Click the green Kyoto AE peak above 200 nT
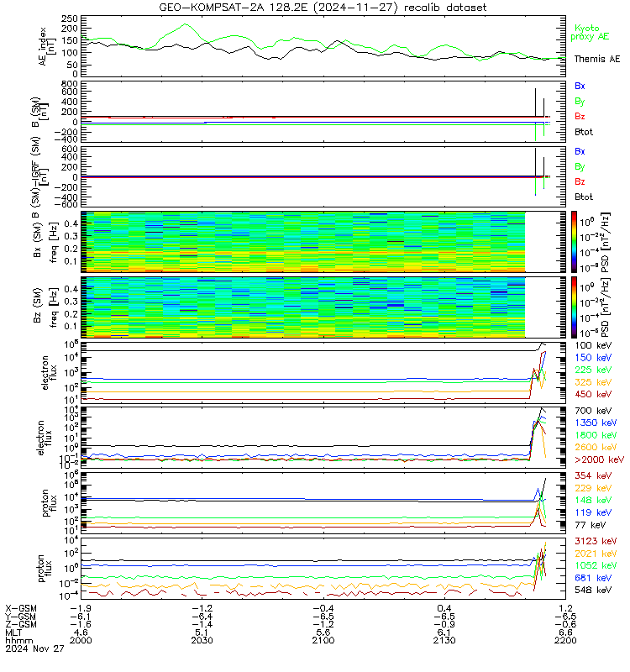630x672 pixels. (185, 24)
